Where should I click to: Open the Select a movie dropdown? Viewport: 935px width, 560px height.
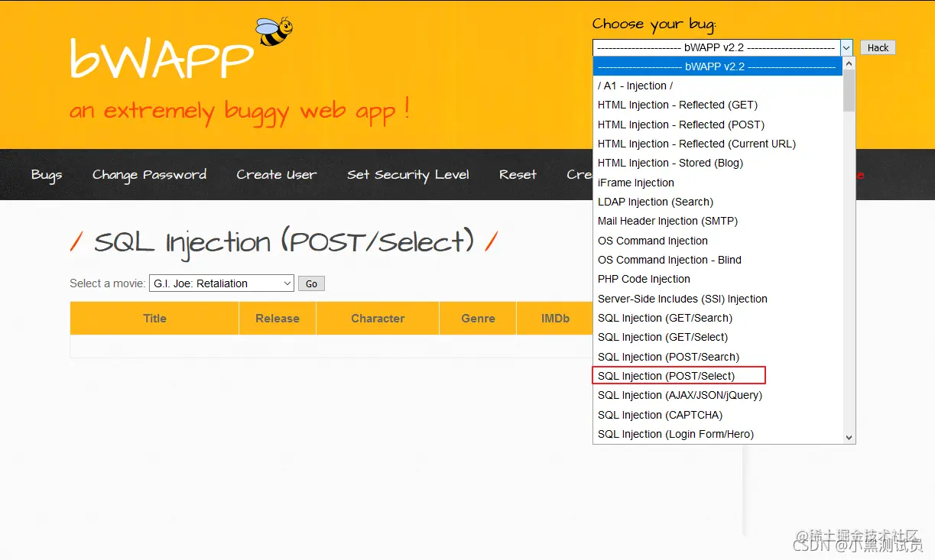pos(222,283)
